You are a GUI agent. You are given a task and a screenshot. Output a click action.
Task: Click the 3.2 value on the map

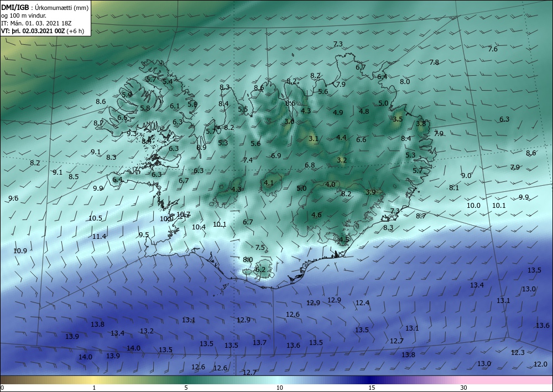point(342,160)
